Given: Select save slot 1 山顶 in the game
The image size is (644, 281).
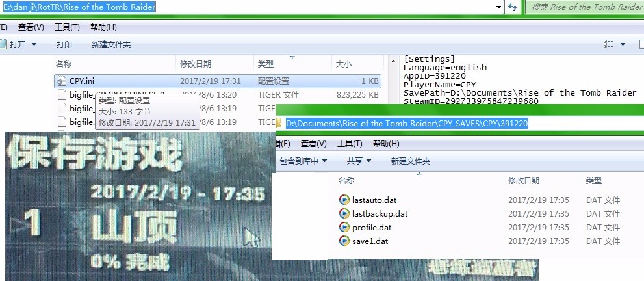Looking at the screenshot, I should pyautogui.click(x=135, y=227).
